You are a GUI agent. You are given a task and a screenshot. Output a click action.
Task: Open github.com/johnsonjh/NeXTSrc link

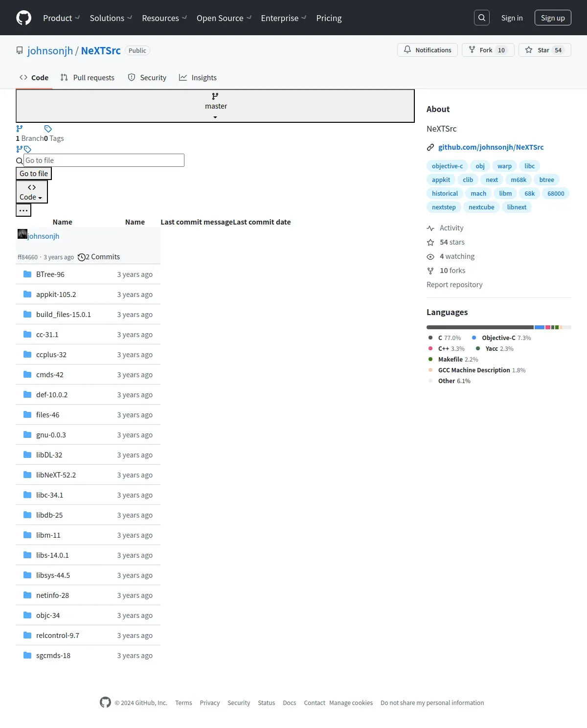pos(491,147)
